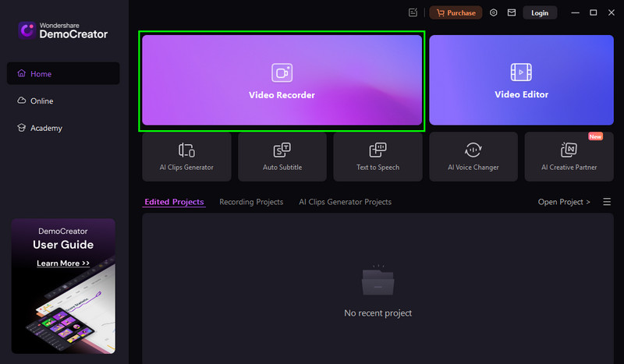Image resolution: width=624 pixels, height=364 pixels.
Task: Launch AI Creative Partner tool
Action: 569,157
